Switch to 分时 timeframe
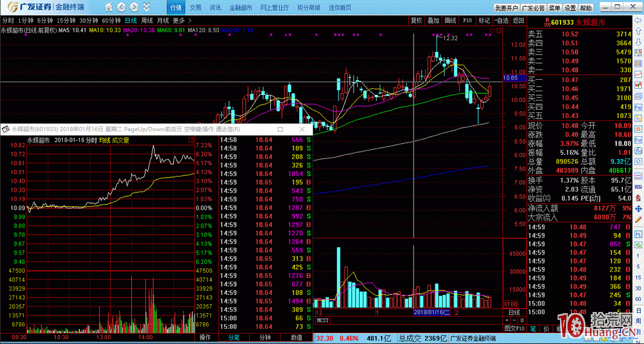The image size is (644, 344). pyautogui.click(x=8, y=20)
